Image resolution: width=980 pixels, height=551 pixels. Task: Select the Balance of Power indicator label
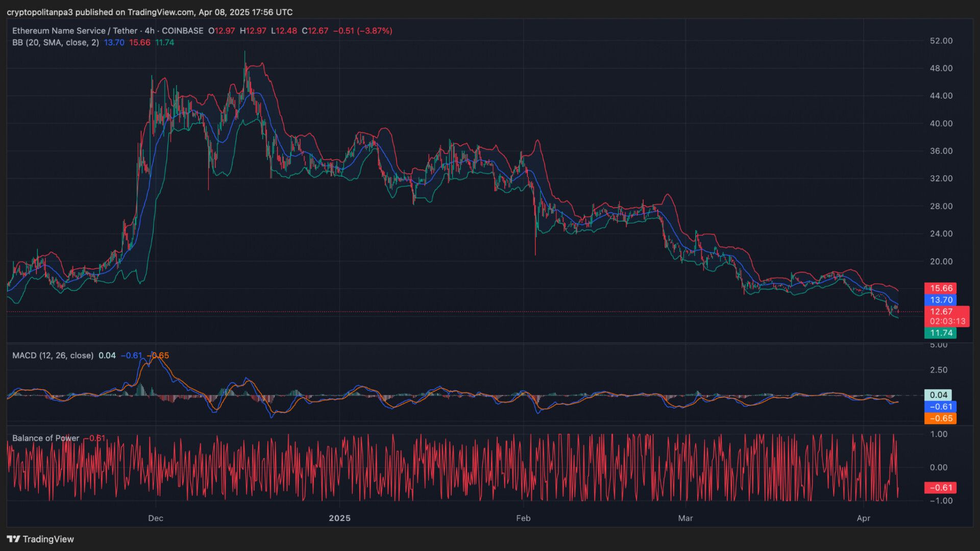(46, 438)
